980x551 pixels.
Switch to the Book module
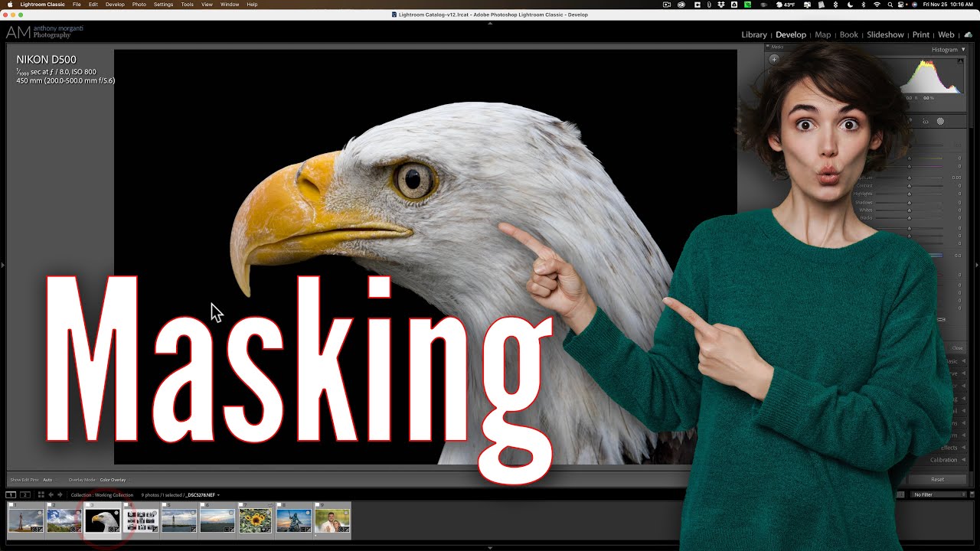[849, 34]
